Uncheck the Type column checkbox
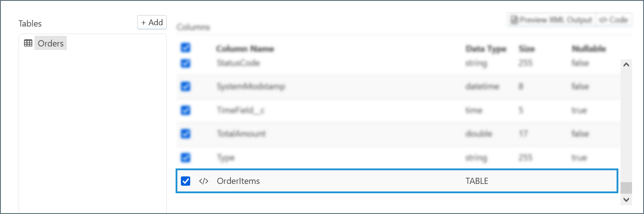This screenshot has height=214, width=644. [x=186, y=157]
